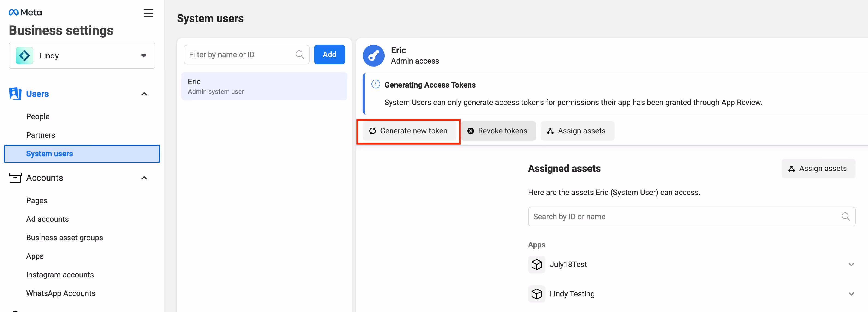Expand the July18Test app row
This screenshot has height=312, width=868.
[x=851, y=265]
